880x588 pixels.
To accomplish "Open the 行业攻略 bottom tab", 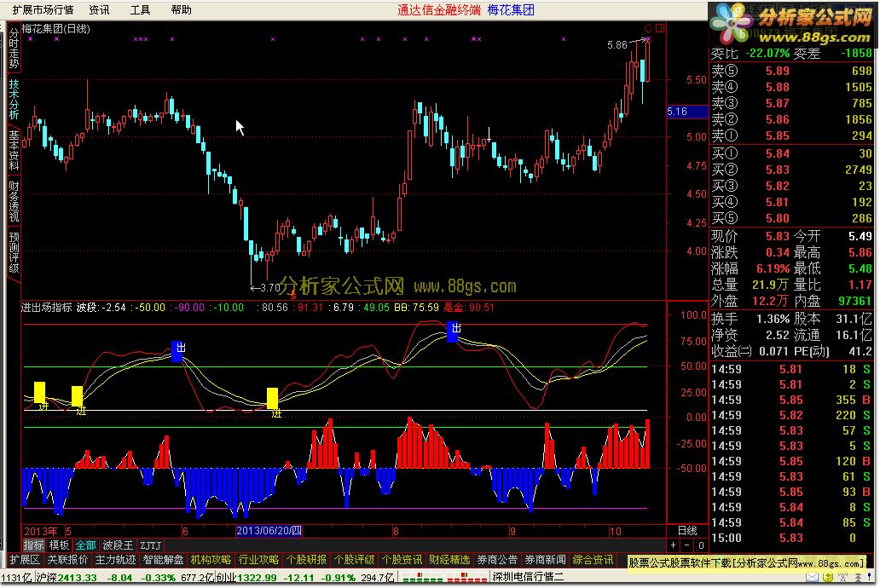I will 258,560.
